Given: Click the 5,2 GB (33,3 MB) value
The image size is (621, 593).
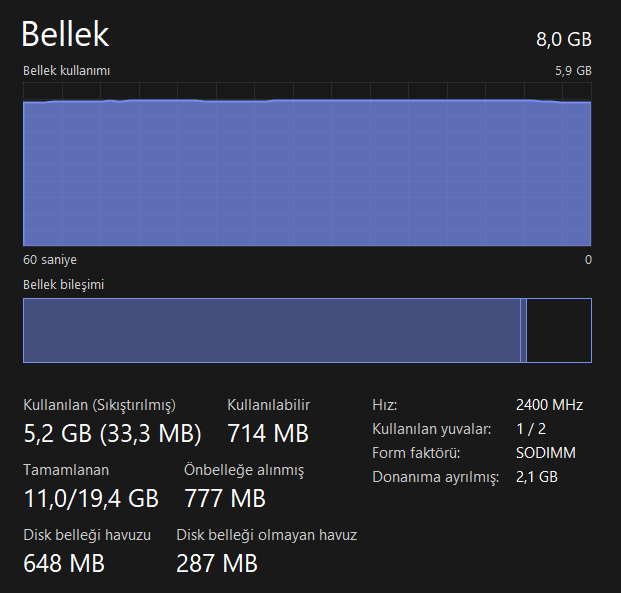Looking at the screenshot, I should coord(112,433).
